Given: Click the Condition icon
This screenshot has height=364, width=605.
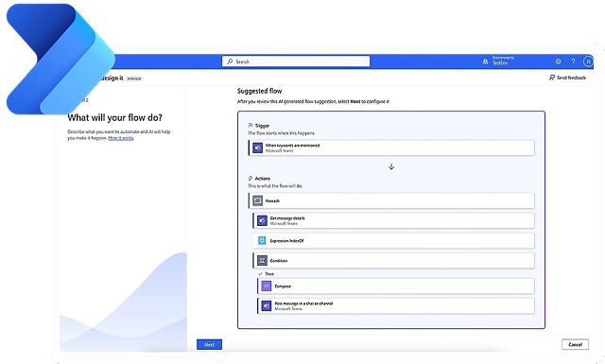Looking at the screenshot, I should [262, 261].
